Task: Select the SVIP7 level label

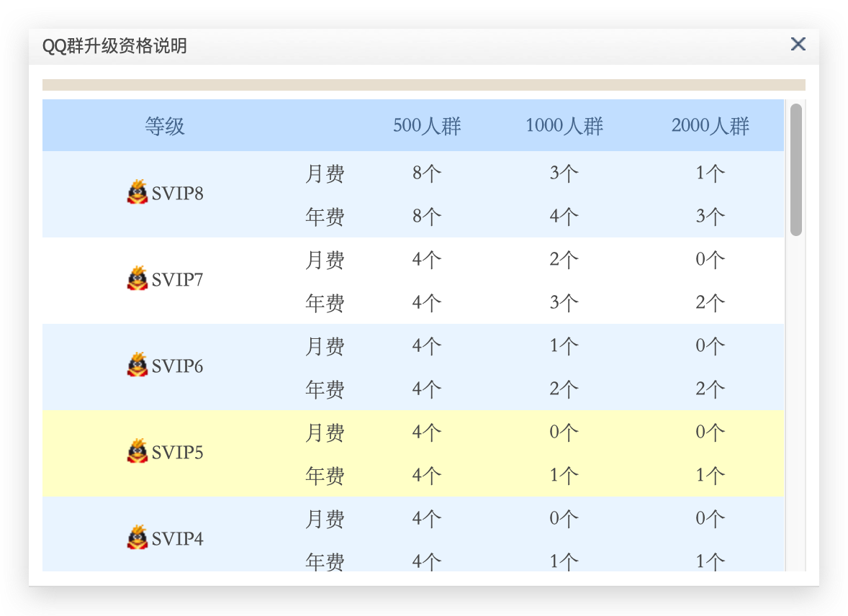Action: click(177, 280)
